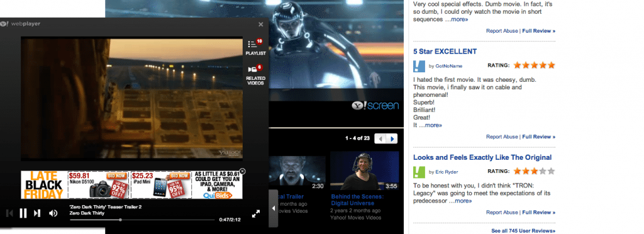Screen dimensions: 644x234
Task: View Eric Ryder's profile
Action: (447, 172)
